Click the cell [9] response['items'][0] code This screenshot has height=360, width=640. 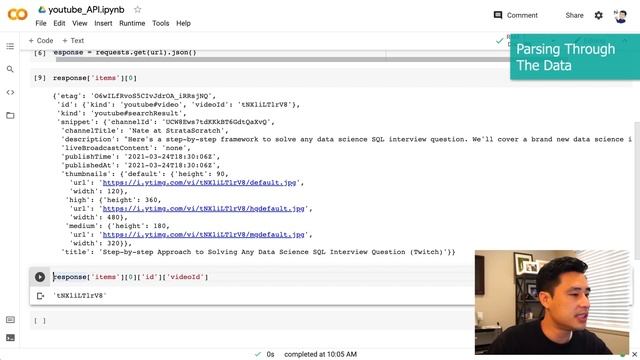pyautogui.click(x=95, y=78)
